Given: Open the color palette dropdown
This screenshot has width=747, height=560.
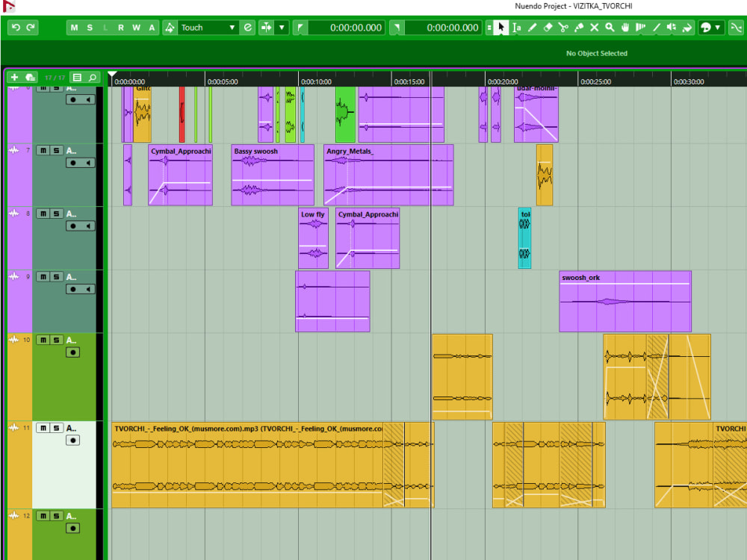Looking at the screenshot, I should [x=717, y=28].
